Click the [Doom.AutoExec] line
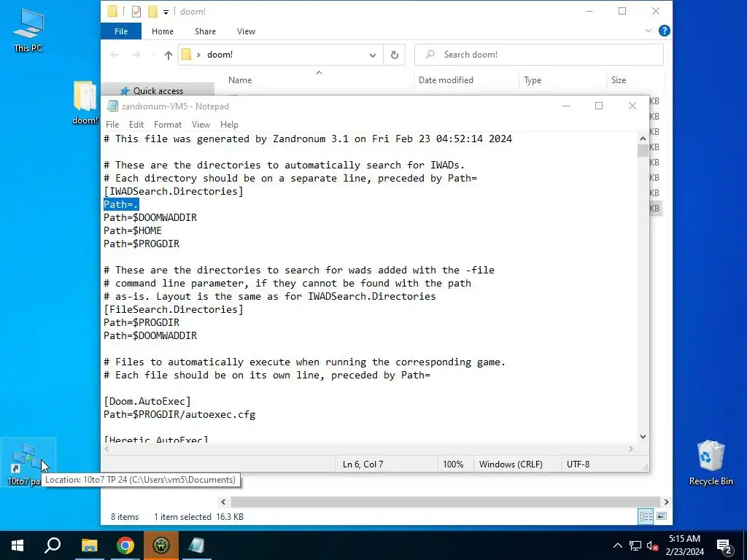Image resolution: width=747 pixels, height=560 pixels. click(x=147, y=402)
